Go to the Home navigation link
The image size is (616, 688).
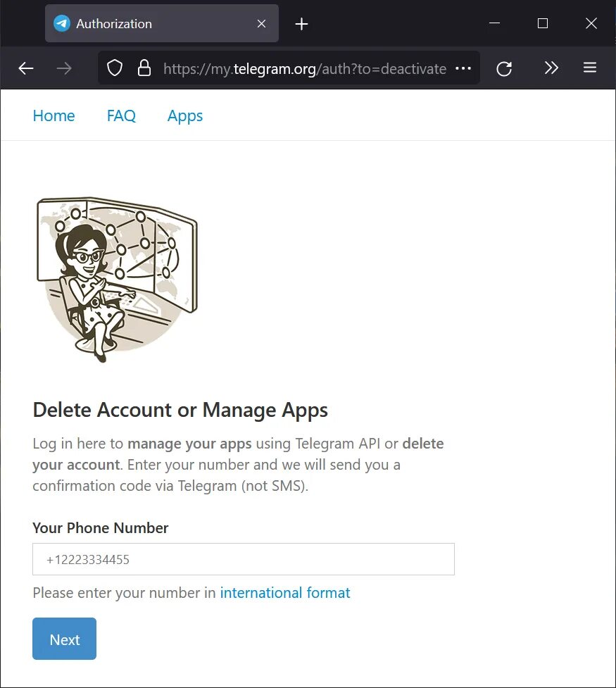tap(54, 115)
